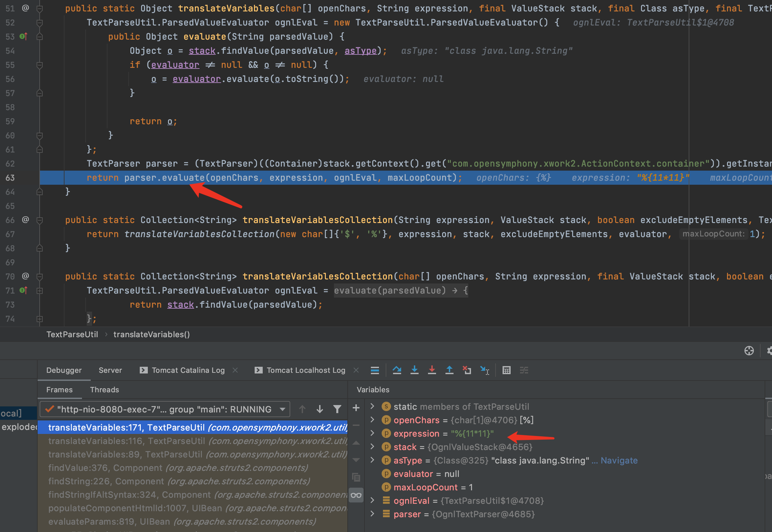Click Navigate link for asType
772x532 pixels.
click(619, 460)
